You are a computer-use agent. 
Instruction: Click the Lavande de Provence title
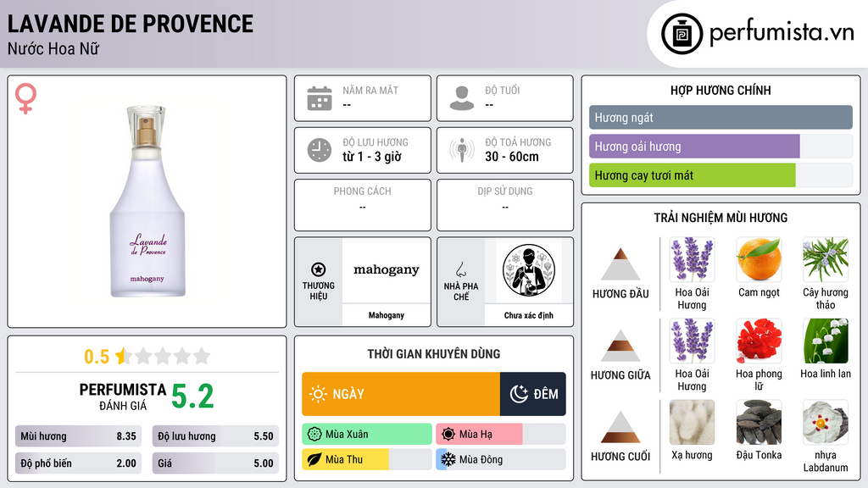(131, 24)
